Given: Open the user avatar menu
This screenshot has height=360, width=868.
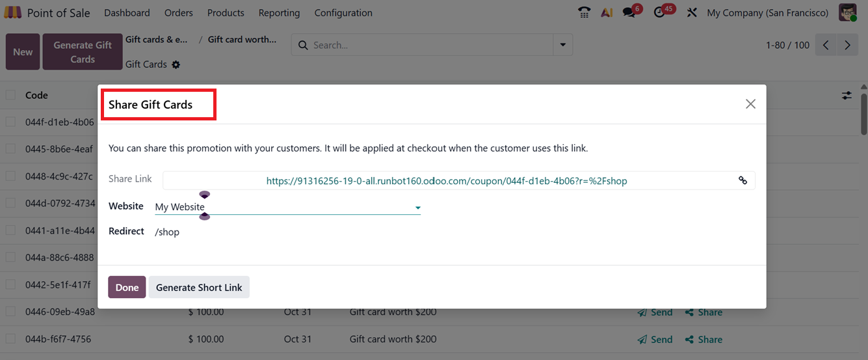Looking at the screenshot, I should coord(848,13).
